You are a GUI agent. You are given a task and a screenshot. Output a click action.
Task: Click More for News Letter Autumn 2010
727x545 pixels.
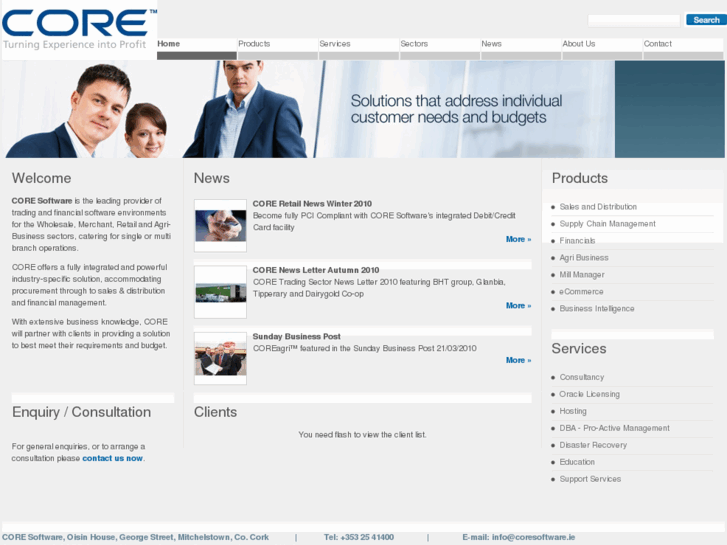[518, 306]
